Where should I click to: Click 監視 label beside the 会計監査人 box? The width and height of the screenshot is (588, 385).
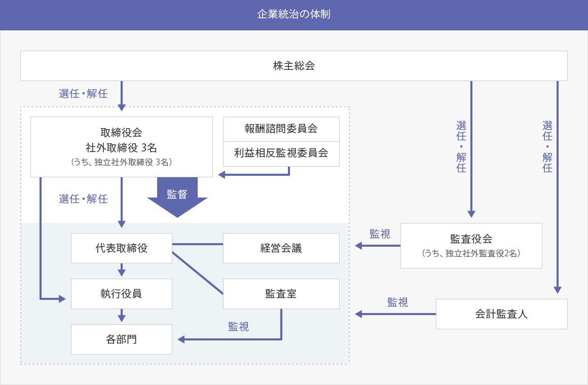pyautogui.click(x=397, y=302)
